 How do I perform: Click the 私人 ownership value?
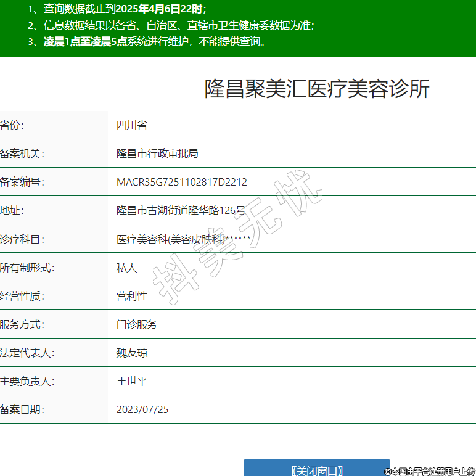(126, 268)
